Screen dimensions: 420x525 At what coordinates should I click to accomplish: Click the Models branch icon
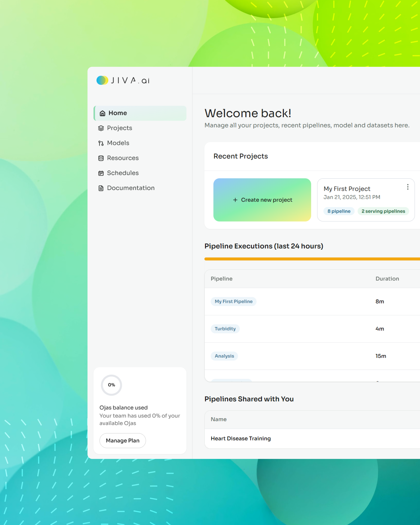pos(101,143)
